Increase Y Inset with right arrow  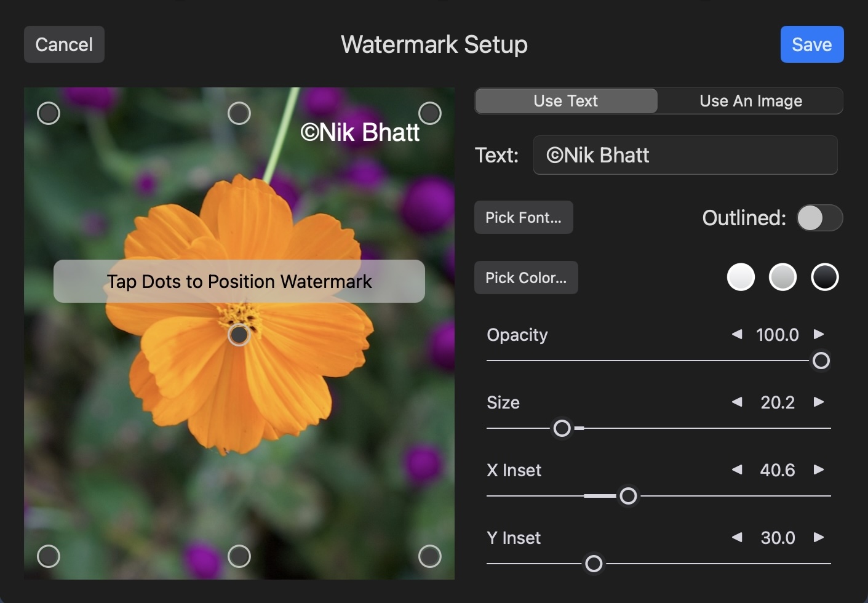point(819,537)
